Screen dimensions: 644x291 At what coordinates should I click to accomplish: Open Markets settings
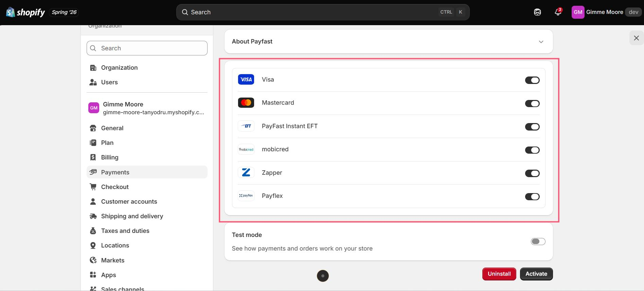pos(147,260)
